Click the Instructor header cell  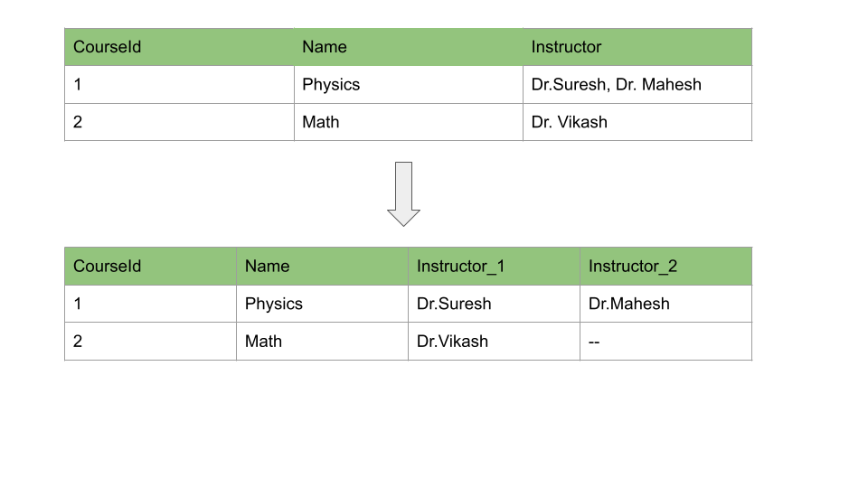637,47
